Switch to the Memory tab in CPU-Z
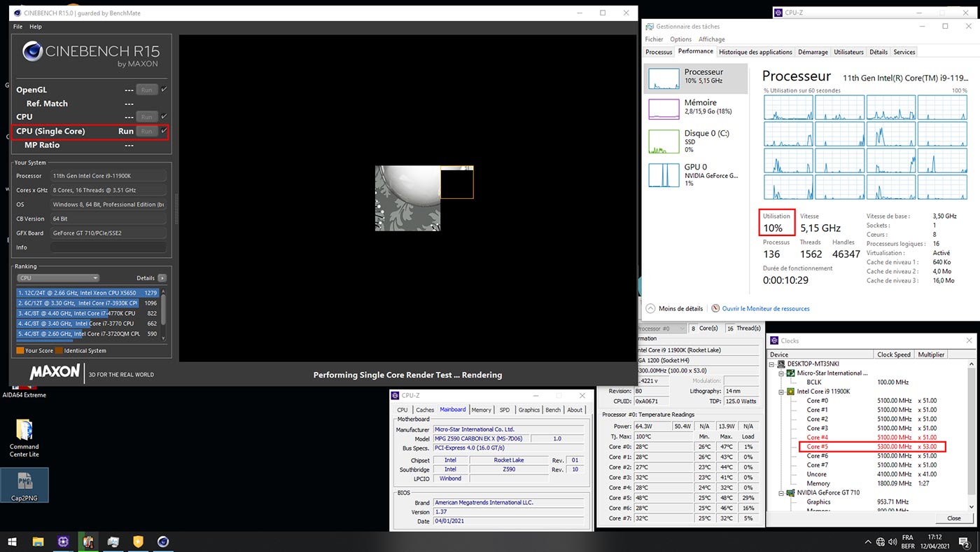 [x=481, y=410]
